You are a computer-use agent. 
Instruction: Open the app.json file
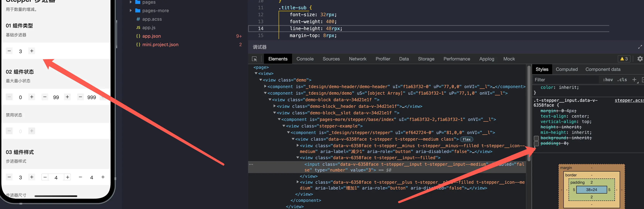coord(151,36)
